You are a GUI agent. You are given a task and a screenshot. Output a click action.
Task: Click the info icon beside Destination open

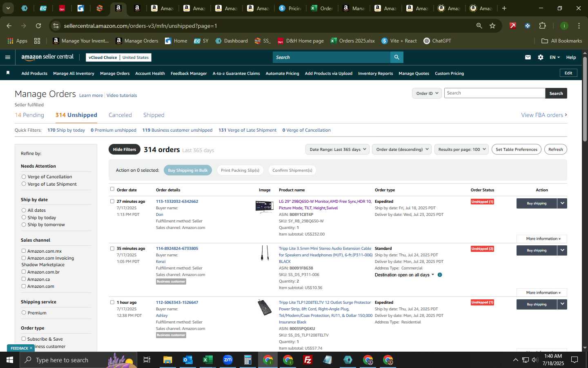pos(440,275)
